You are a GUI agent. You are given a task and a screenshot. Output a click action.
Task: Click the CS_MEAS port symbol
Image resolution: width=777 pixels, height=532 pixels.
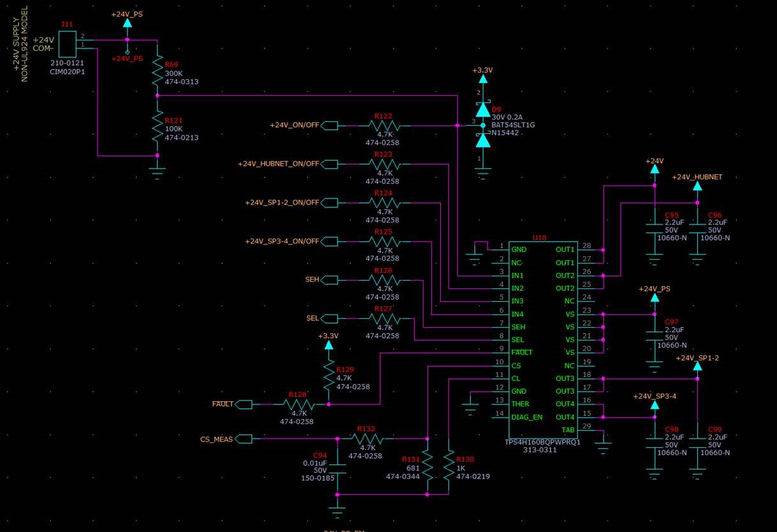click(243, 438)
